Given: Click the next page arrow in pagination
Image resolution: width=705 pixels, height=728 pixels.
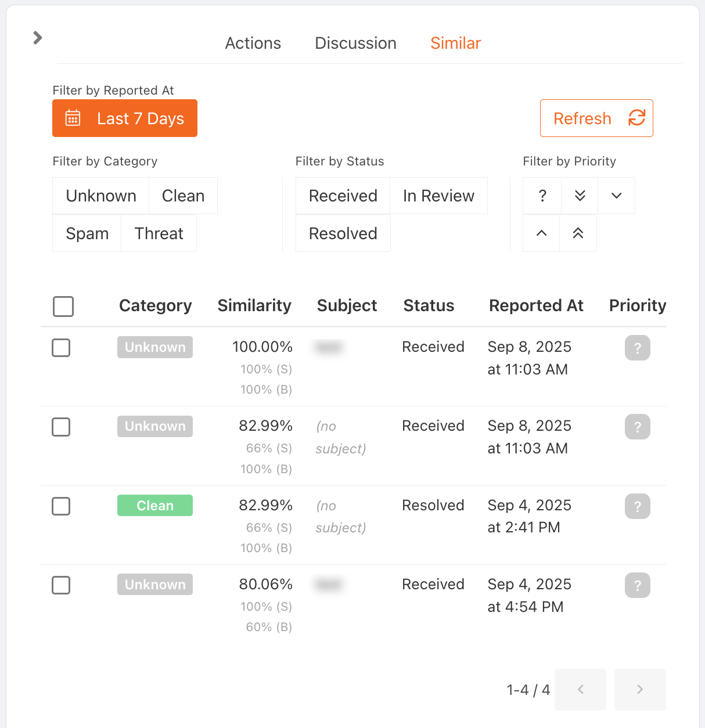Looking at the screenshot, I should pyautogui.click(x=640, y=690).
